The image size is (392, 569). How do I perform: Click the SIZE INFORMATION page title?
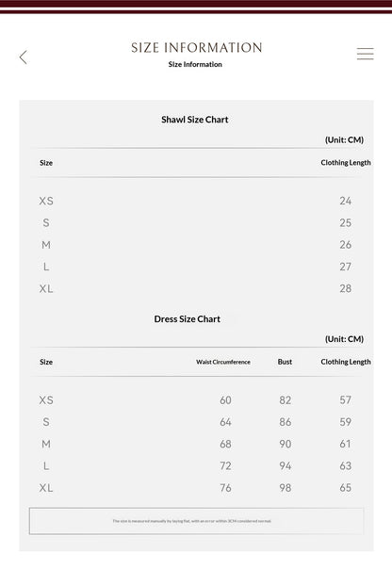(196, 47)
